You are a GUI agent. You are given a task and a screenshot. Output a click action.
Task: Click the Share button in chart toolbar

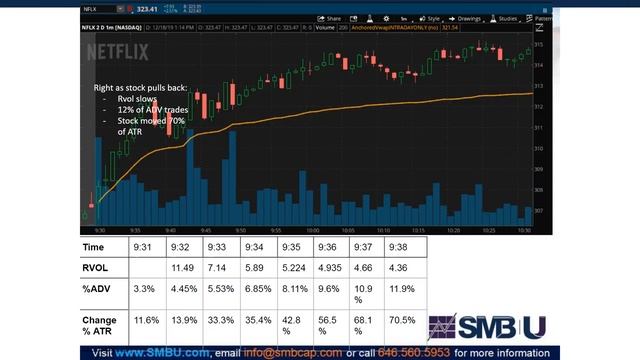coord(329,19)
